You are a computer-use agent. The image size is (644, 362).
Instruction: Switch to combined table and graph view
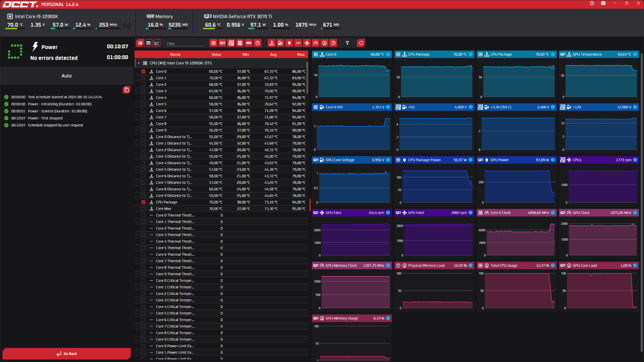pos(140,43)
